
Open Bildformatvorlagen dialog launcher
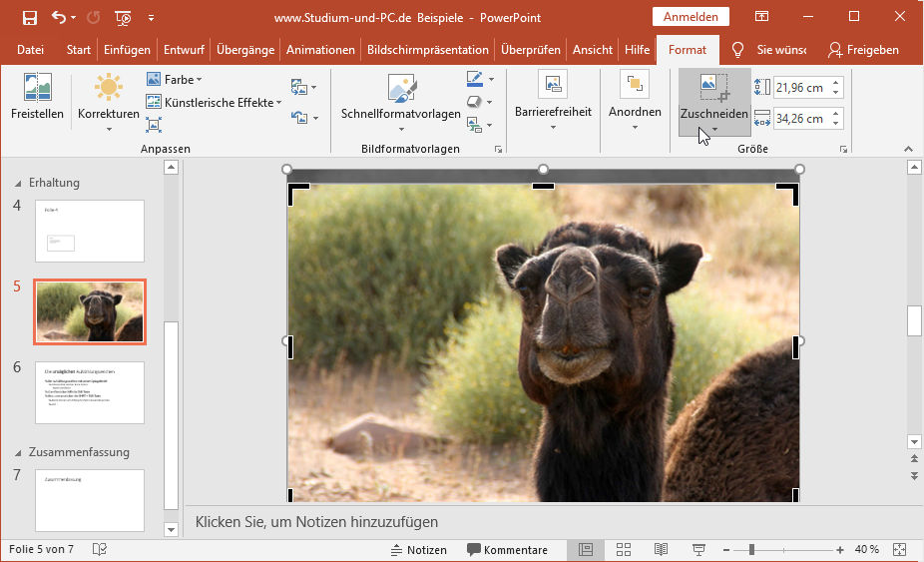[499, 150]
